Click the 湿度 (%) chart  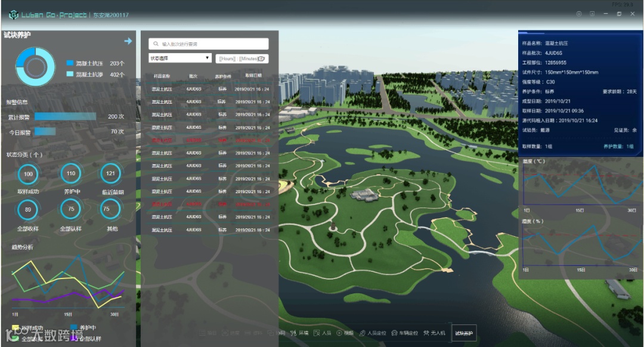pos(581,244)
